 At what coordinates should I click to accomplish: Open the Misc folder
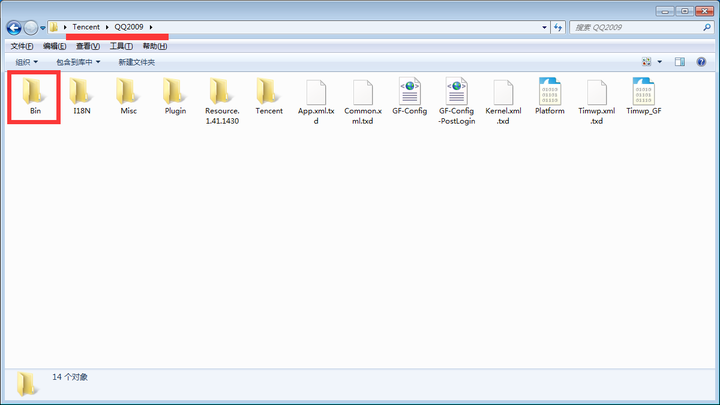[128, 96]
